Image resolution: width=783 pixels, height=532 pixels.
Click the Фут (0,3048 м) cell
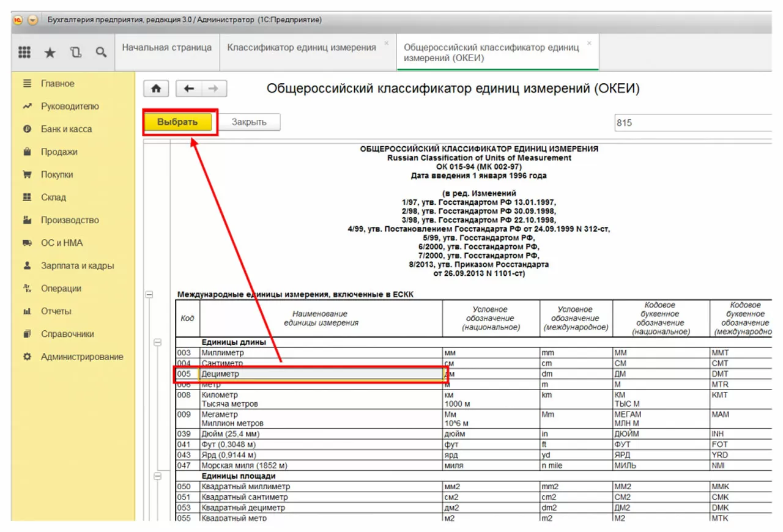(321, 445)
